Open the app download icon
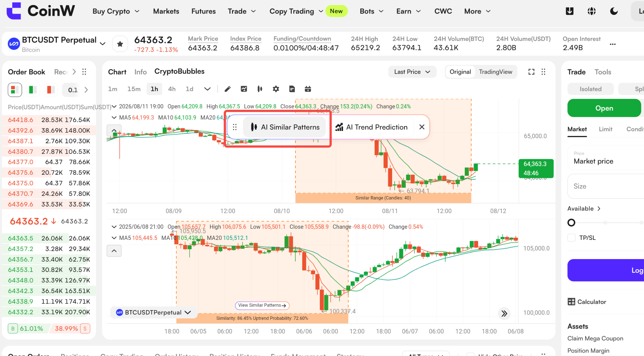 pyautogui.click(x=569, y=11)
